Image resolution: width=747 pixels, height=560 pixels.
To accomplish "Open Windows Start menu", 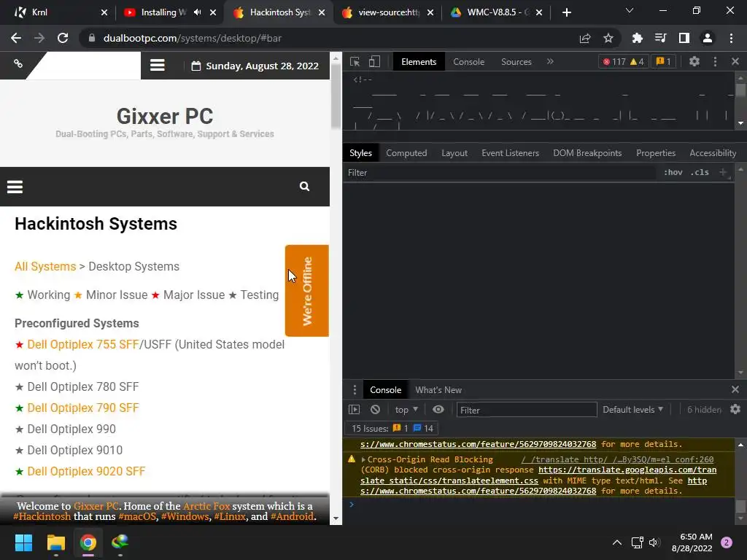I will coord(23,542).
